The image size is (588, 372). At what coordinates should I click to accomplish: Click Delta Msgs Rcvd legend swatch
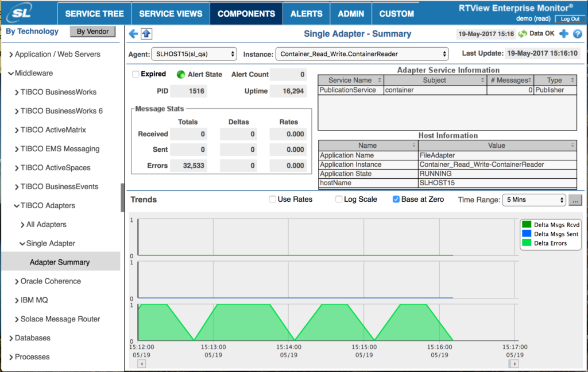coord(527,224)
